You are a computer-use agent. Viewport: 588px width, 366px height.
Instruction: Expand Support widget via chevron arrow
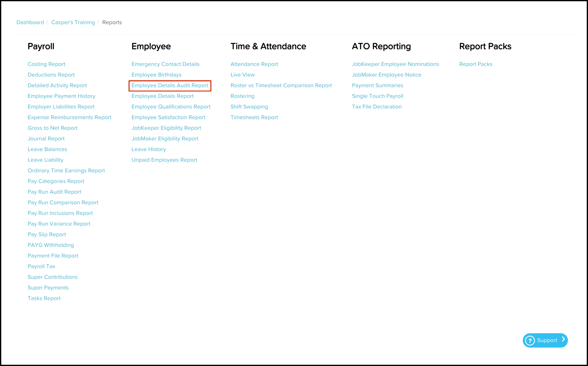point(563,339)
